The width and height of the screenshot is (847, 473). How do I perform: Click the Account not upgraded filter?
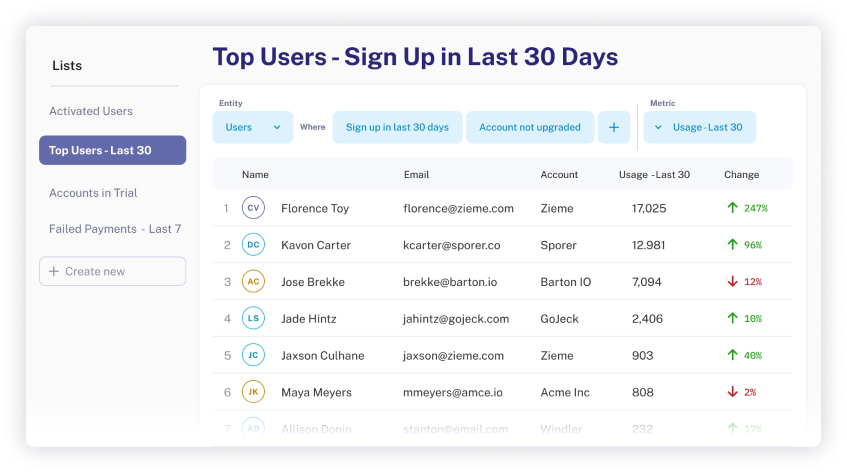coord(530,127)
